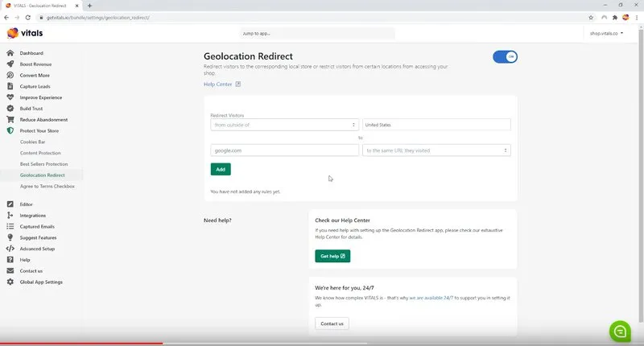
Task: Click Reduce Abandonment cart icon
Action: 10,119
